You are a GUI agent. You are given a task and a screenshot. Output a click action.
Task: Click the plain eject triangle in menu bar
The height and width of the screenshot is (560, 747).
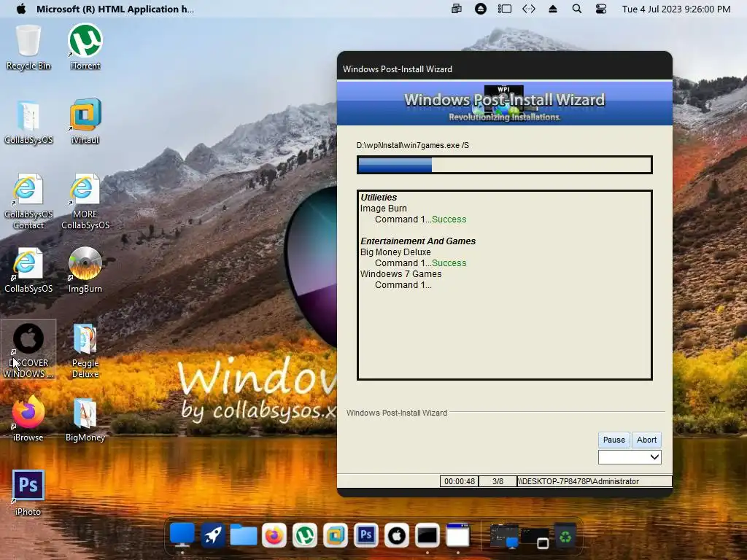tap(553, 9)
